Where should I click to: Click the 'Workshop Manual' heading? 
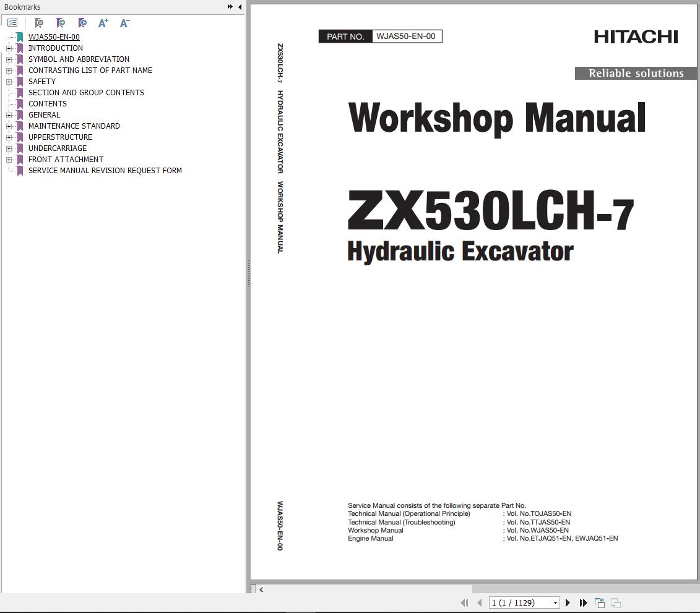[x=496, y=118]
